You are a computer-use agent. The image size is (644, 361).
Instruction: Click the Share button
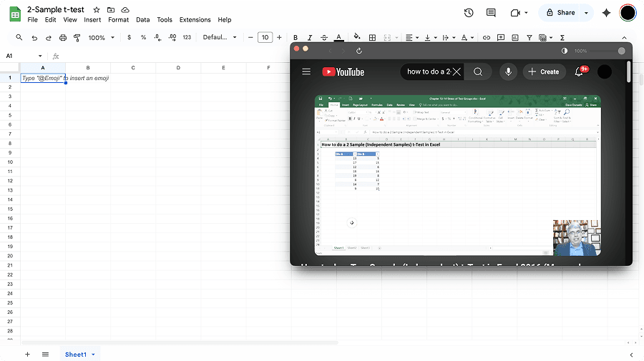(x=560, y=13)
